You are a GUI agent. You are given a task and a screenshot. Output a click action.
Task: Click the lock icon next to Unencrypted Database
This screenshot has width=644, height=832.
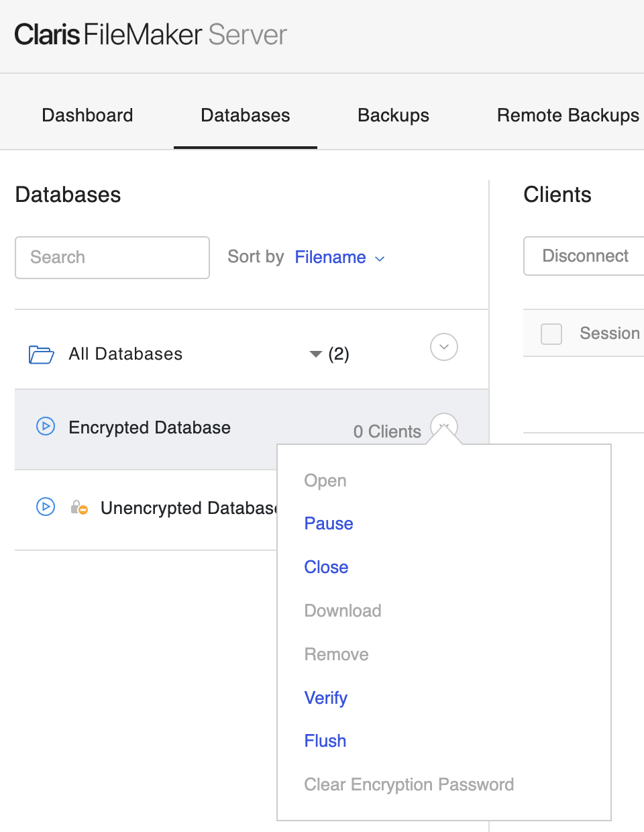[x=79, y=507]
